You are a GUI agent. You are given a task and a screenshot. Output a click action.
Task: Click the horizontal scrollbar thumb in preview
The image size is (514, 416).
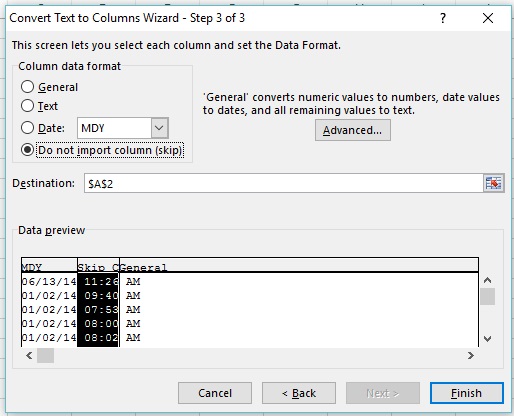point(45,356)
